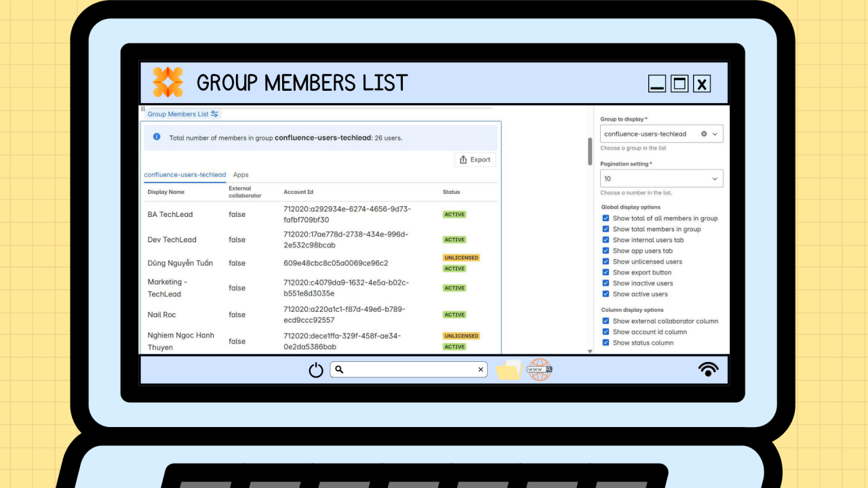Click the minimize window icon
868x488 pixels.
(656, 83)
